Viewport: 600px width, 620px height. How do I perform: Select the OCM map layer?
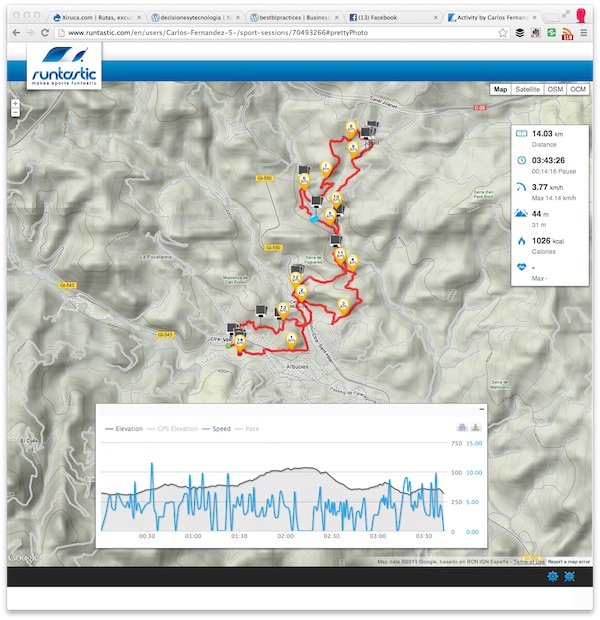coord(578,89)
